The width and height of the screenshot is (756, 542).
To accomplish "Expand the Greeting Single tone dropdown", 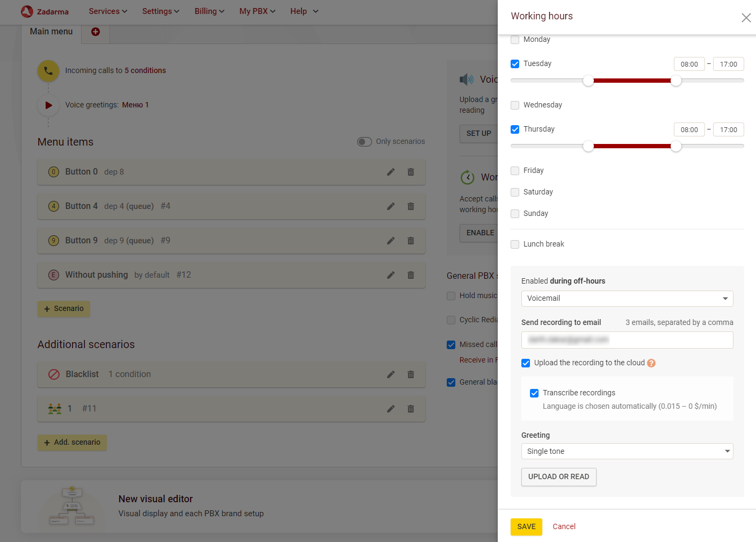I will pyautogui.click(x=627, y=451).
